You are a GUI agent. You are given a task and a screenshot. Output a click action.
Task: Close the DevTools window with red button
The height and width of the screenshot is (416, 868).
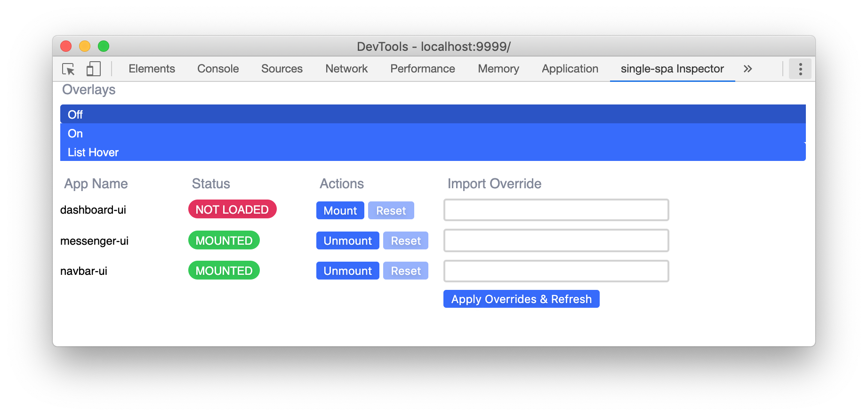pyautogui.click(x=66, y=46)
